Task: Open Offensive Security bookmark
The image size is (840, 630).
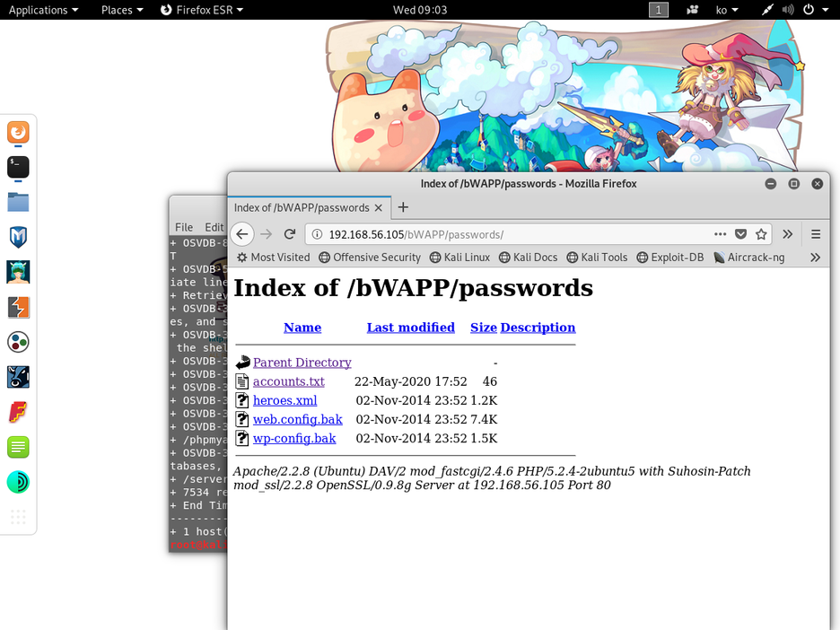Action: pos(370,258)
